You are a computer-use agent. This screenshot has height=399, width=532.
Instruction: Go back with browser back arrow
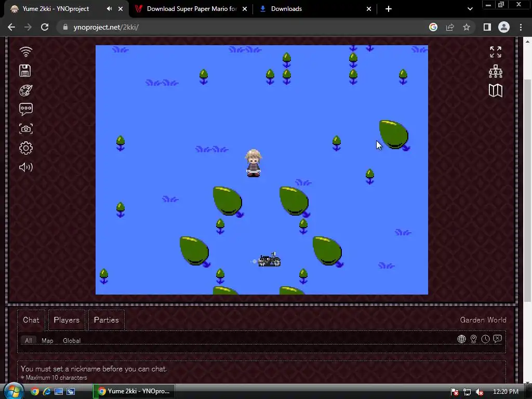pyautogui.click(x=11, y=27)
